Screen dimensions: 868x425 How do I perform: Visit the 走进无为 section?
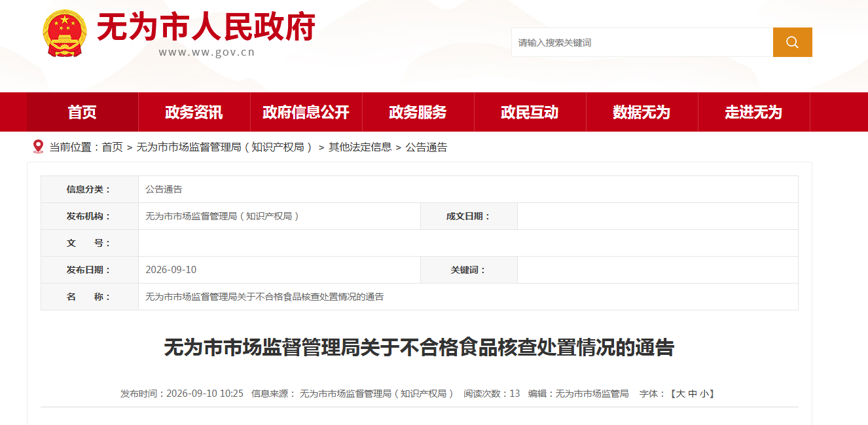[753, 112]
